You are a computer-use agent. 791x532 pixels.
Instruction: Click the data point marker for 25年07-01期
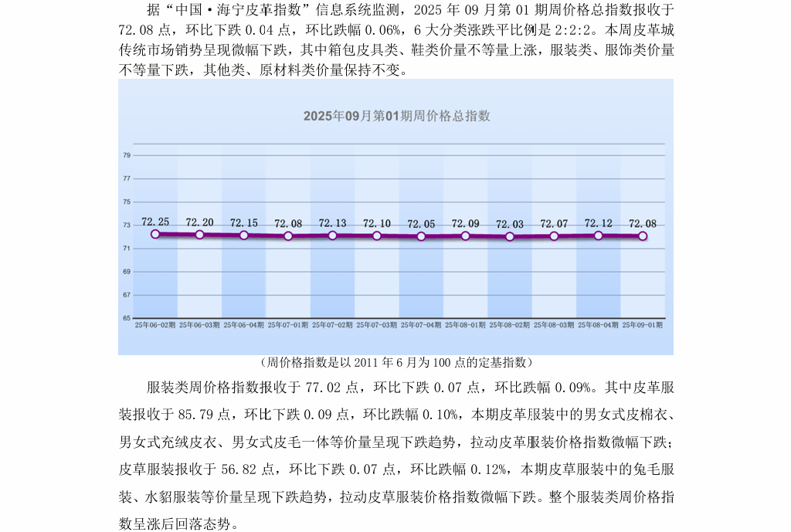(x=288, y=236)
